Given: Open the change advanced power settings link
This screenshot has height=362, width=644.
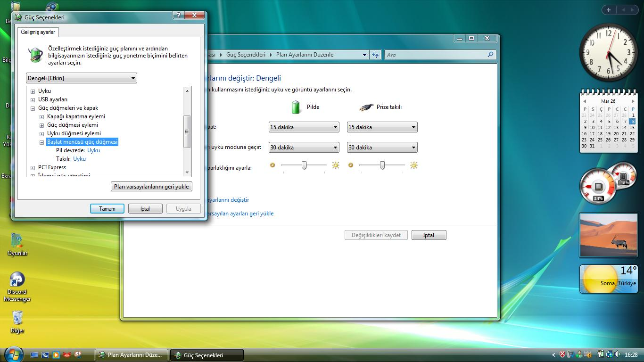Looking at the screenshot, I should point(227,200).
